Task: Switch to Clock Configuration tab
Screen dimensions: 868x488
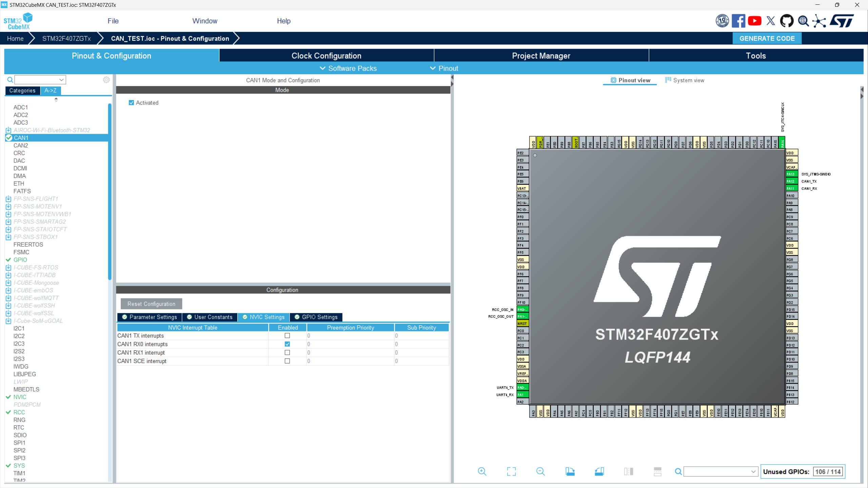Action: point(326,56)
